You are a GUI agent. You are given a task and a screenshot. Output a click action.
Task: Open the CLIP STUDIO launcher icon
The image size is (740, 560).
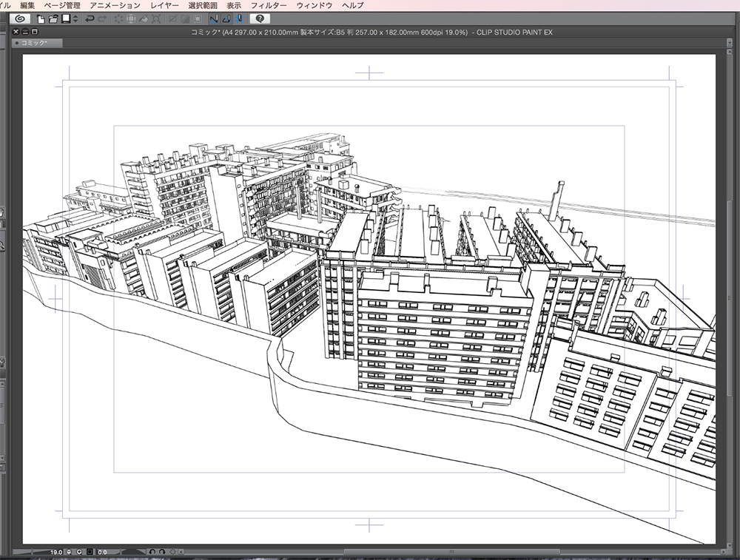click(18, 18)
